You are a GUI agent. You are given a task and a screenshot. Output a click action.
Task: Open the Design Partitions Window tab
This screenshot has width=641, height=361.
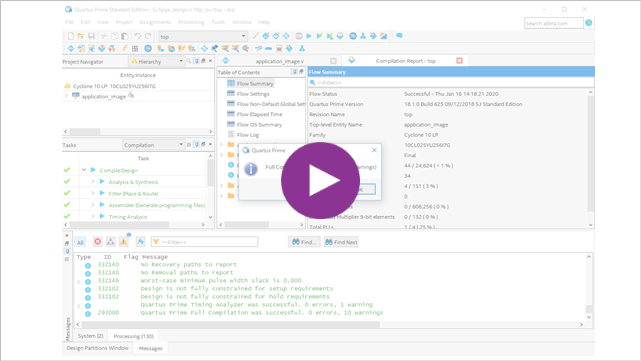coord(97,348)
